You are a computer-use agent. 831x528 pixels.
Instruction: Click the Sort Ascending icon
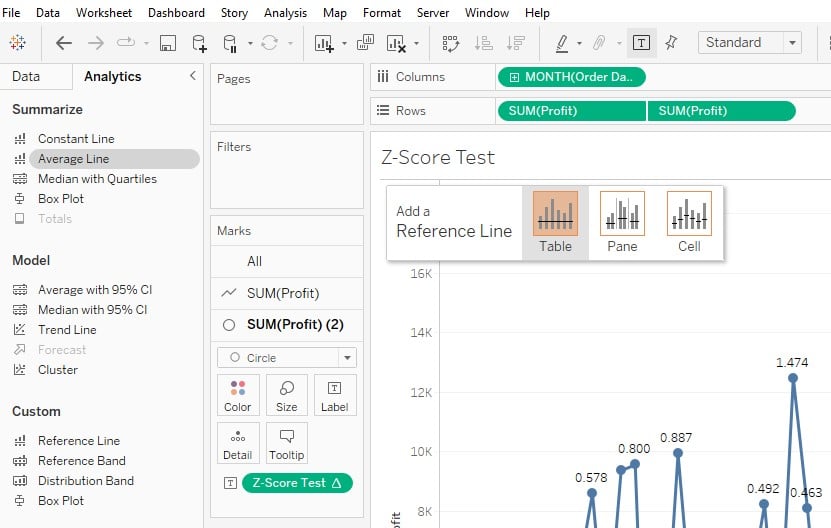tap(483, 43)
